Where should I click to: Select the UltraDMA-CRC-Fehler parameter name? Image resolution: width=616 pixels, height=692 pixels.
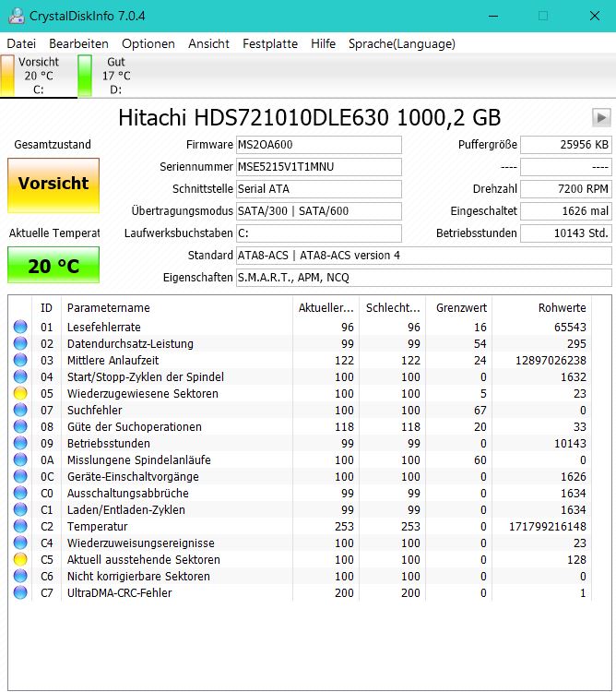[119, 592]
